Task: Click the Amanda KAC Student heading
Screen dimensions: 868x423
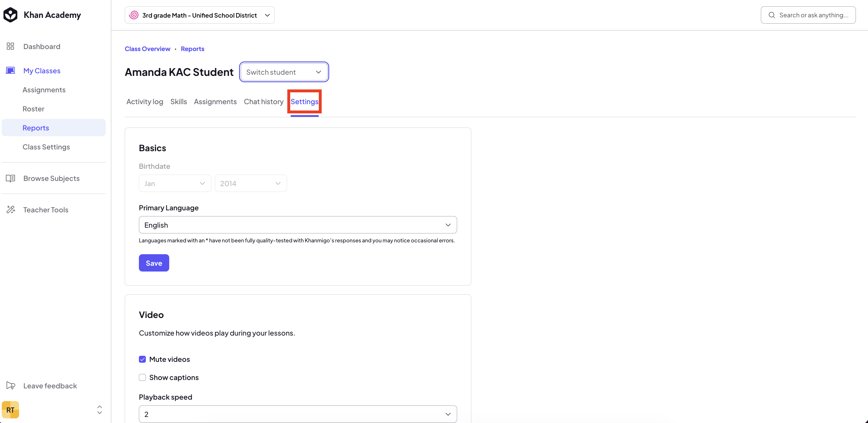Action: [179, 72]
